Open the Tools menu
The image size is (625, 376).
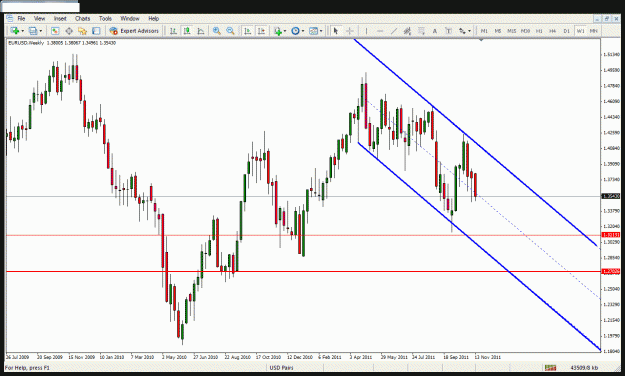105,18
